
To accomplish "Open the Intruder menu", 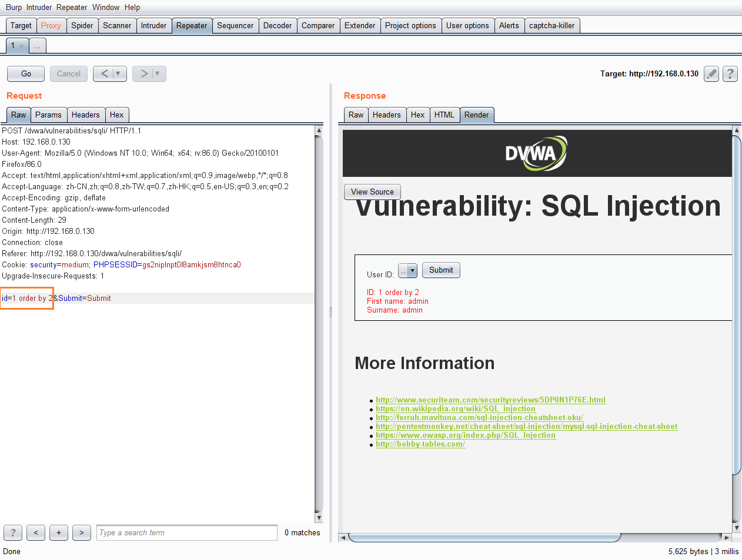I will (x=39, y=7).
